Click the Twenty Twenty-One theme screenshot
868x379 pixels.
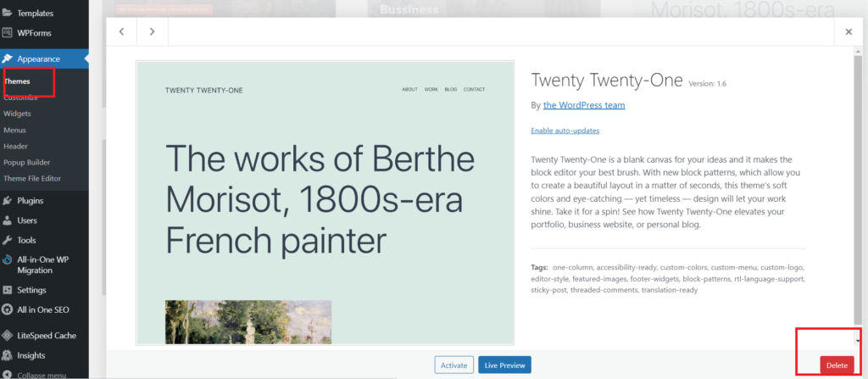(x=325, y=203)
